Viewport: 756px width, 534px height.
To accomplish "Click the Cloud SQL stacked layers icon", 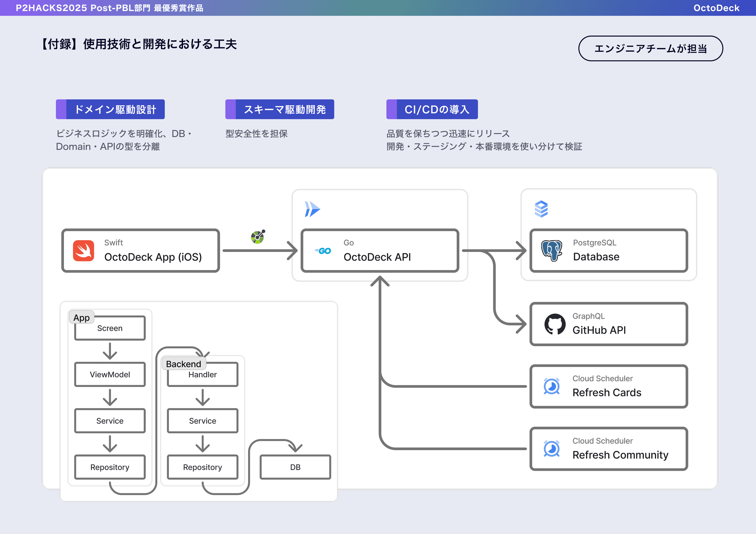I will [541, 209].
